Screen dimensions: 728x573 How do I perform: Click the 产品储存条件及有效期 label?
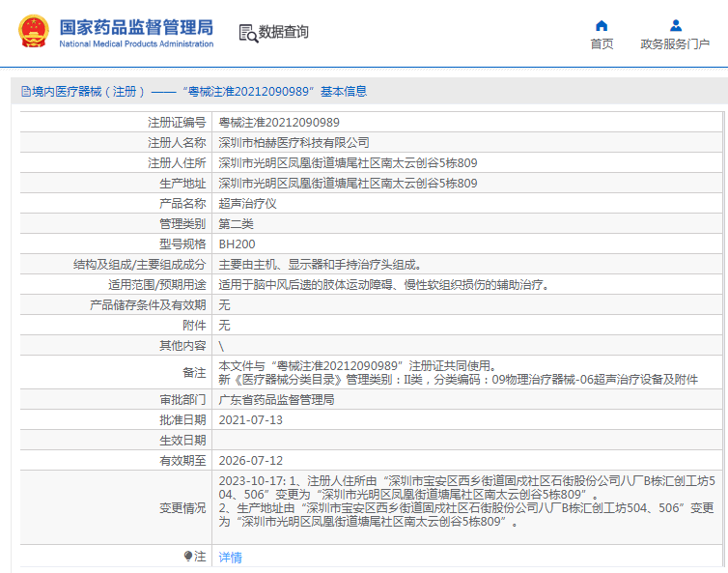(148, 304)
